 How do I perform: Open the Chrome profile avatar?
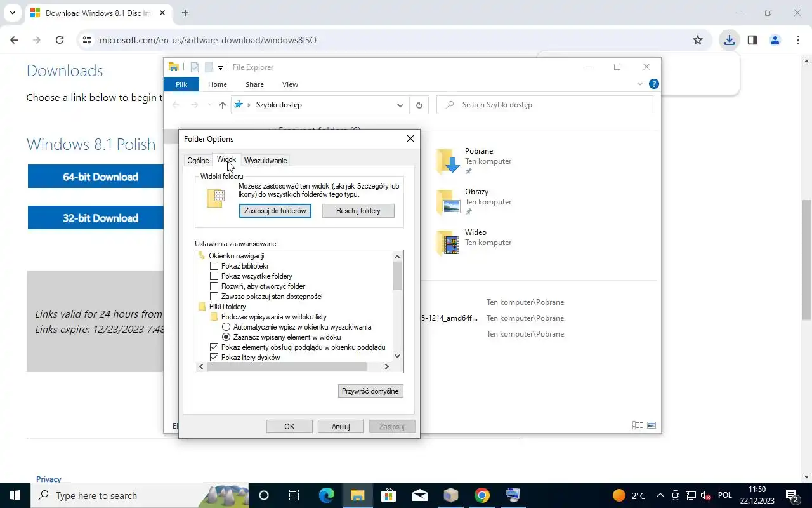click(775, 40)
